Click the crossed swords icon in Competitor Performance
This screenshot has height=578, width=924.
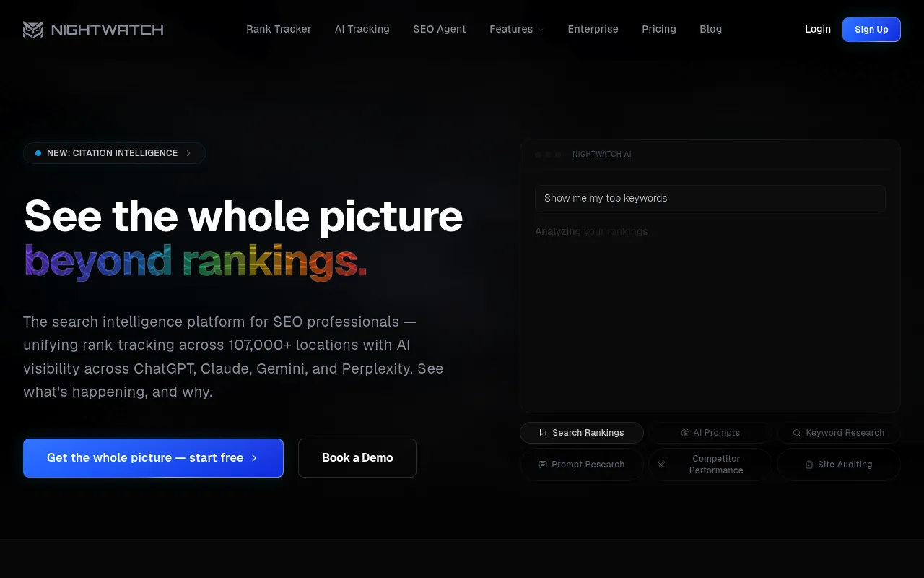[x=661, y=465]
